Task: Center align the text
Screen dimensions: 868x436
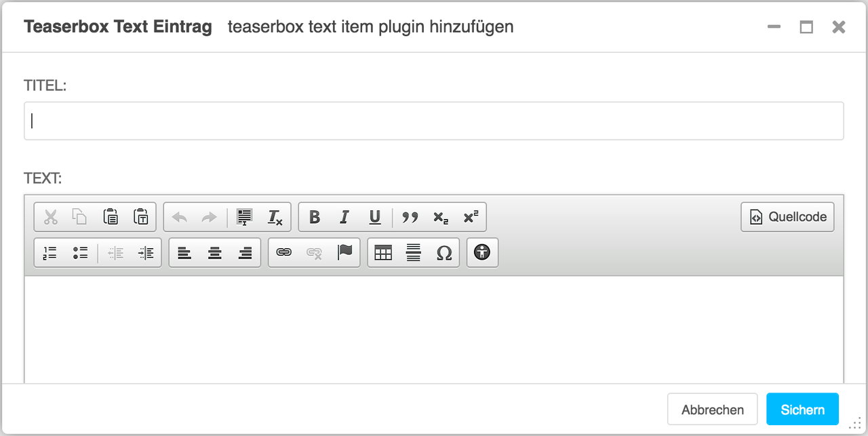Action: [x=215, y=253]
